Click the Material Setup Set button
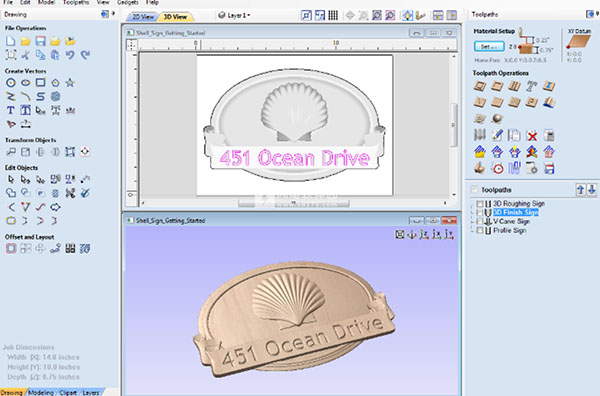 click(x=489, y=47)
